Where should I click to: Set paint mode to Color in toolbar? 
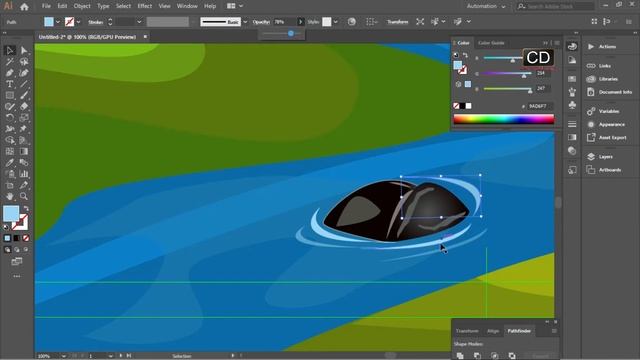pyautogui.click(x=7, y=238)
